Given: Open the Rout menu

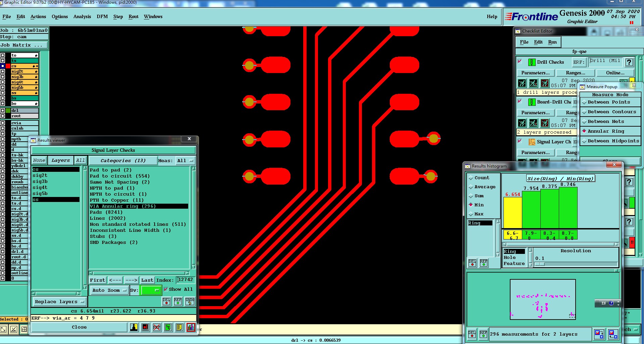Looking at the screenshot, I should tap(133, 17).
